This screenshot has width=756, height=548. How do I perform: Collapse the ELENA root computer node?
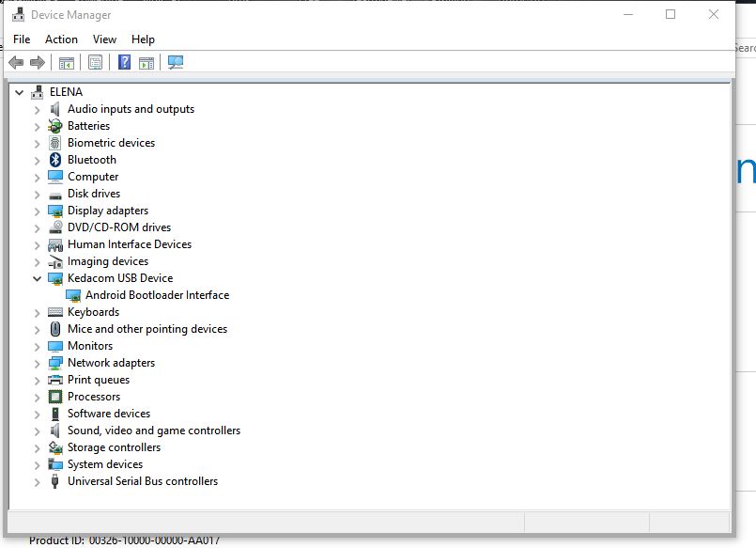(x=19, y=92)
